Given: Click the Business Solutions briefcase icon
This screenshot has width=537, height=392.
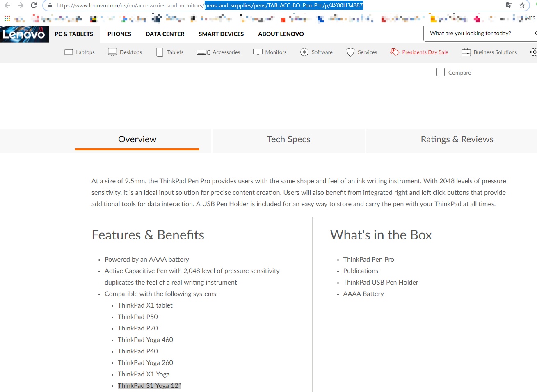Looking at the screenshot, I should [x=466, y=52].
